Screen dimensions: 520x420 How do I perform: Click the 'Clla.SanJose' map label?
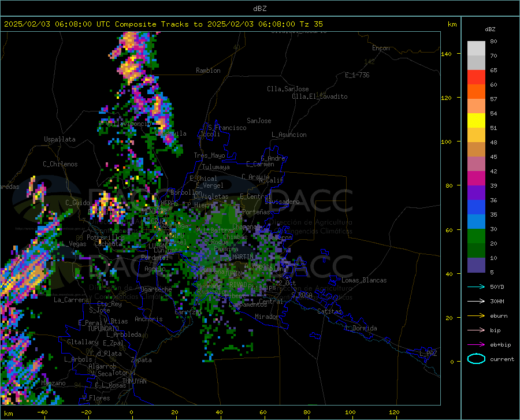click(288, 89)
